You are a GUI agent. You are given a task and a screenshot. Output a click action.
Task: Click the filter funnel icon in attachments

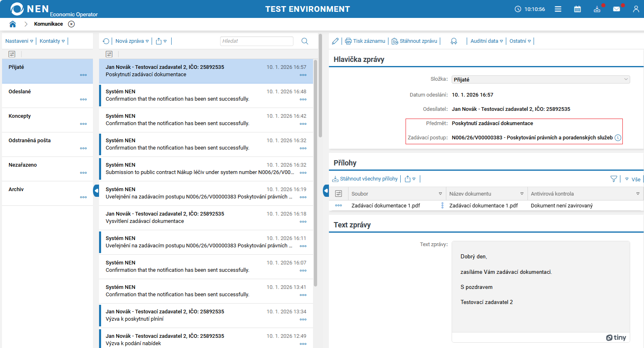pos(613,179)
